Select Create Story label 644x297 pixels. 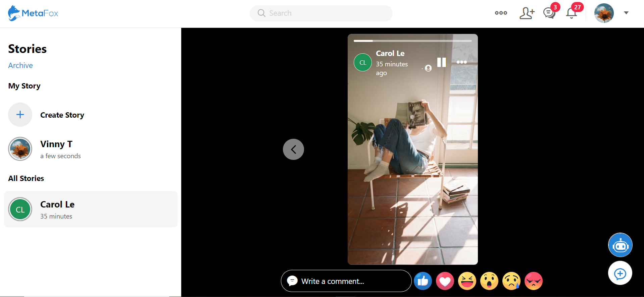coord(62,115)
